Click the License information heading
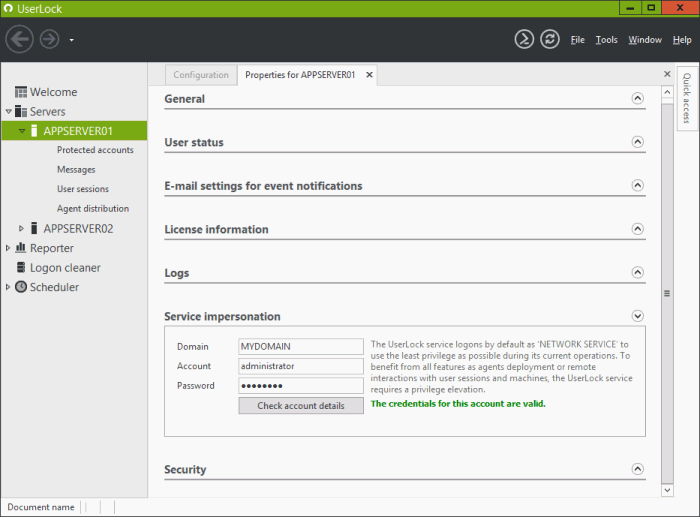This screenshot has width=700, height=517. click(x=217, y=229)
